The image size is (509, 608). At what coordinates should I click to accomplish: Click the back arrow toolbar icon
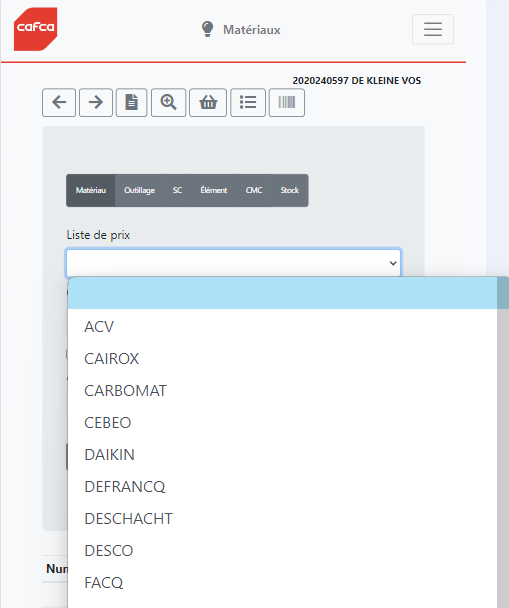59,103
